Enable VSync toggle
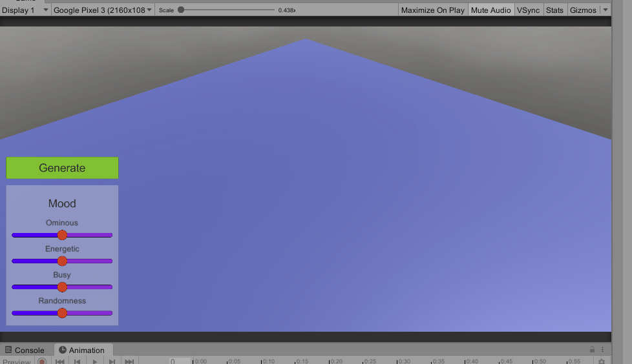This screenshot has height=364, width=632. point(528,10)
